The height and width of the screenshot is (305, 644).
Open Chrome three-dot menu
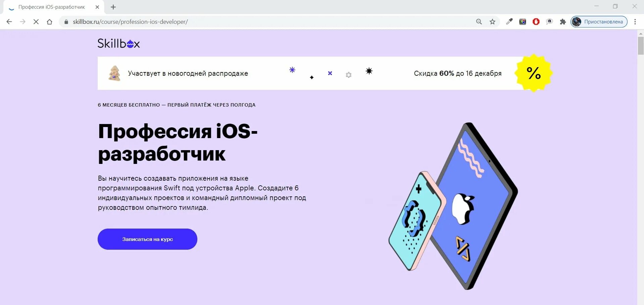[x=635, y=22]
